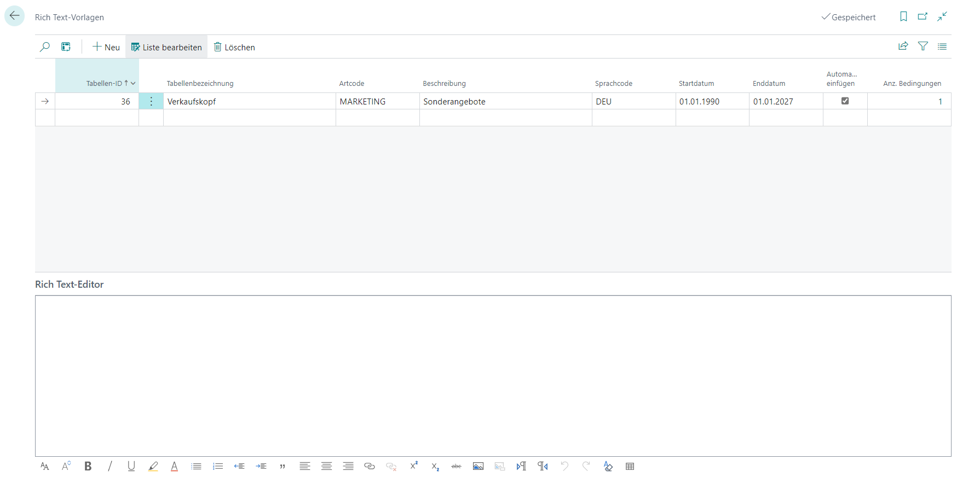Toggle underline formatting
This screenshot has height=477, width=980.
click(131, 466)
